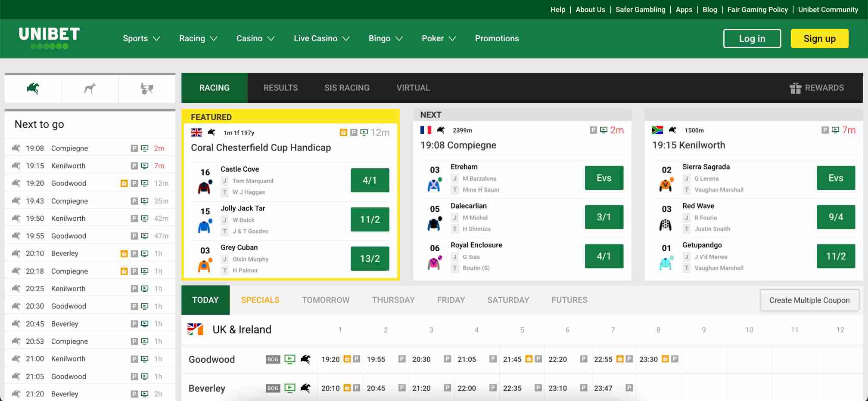Open 19:43 Compiegne in Next to go

click(90, 201)
